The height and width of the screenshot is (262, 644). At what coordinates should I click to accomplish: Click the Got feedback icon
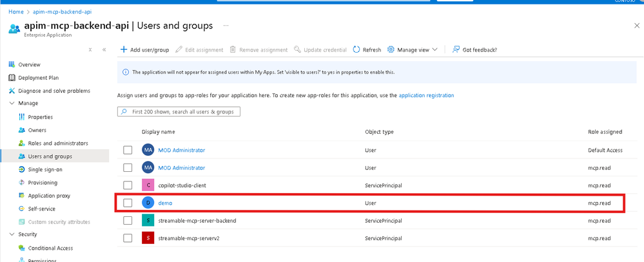pos(456,50)
